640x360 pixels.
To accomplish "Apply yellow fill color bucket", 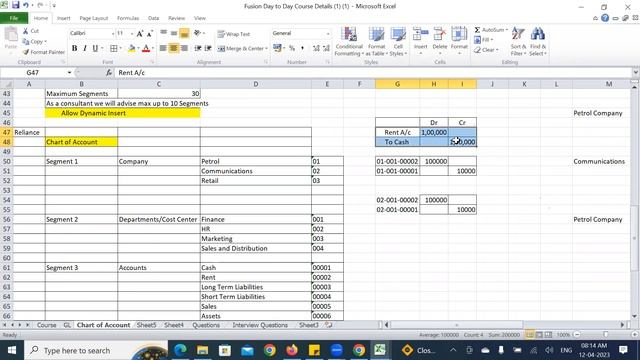I will coord(132,49).
